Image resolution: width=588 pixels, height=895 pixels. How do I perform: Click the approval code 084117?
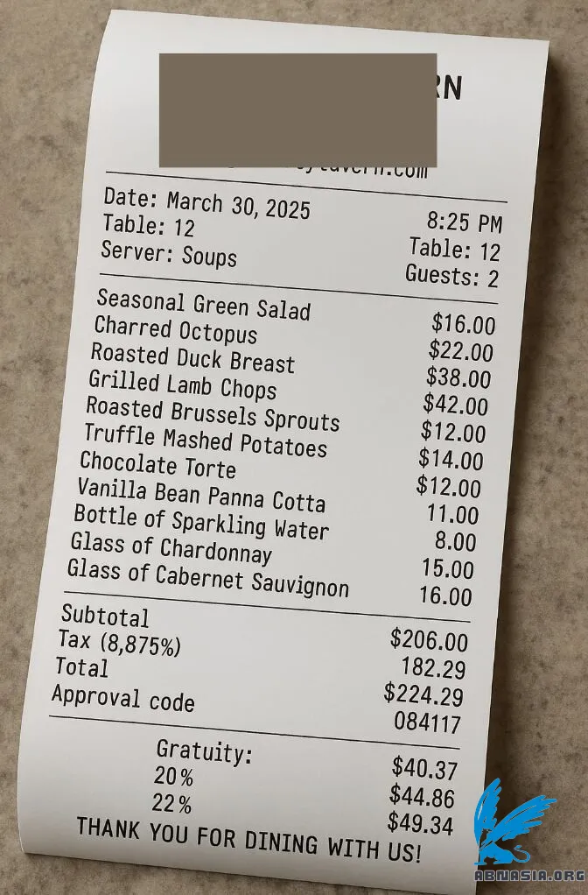pyautogui.click(x=427, y=722)
